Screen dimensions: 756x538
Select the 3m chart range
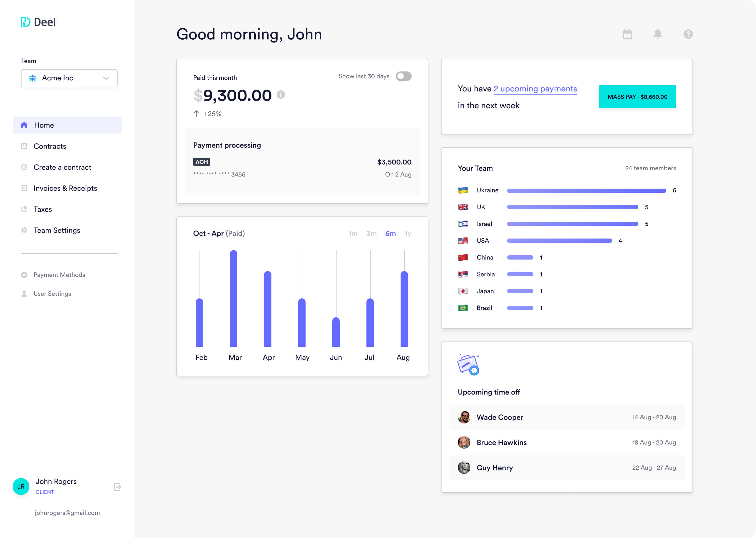pos(371,234)
